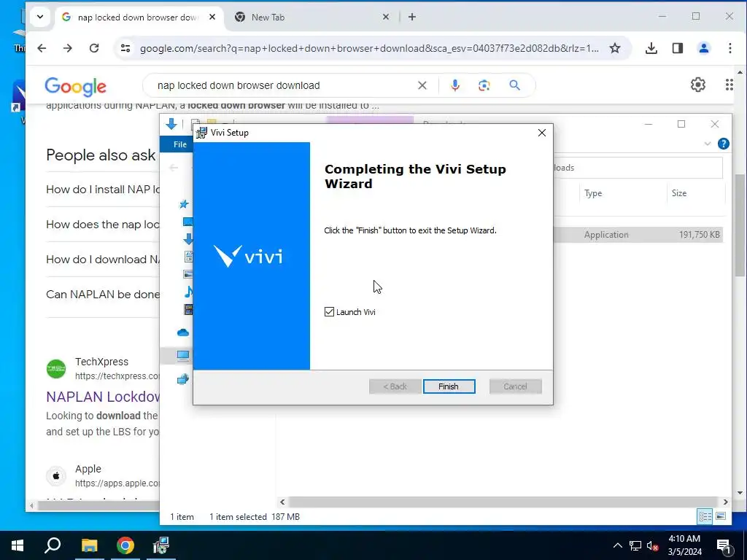This screenshot has height=560, width=747.
Task: Click the Google search magnifier
Action: [x=514, y=85]
